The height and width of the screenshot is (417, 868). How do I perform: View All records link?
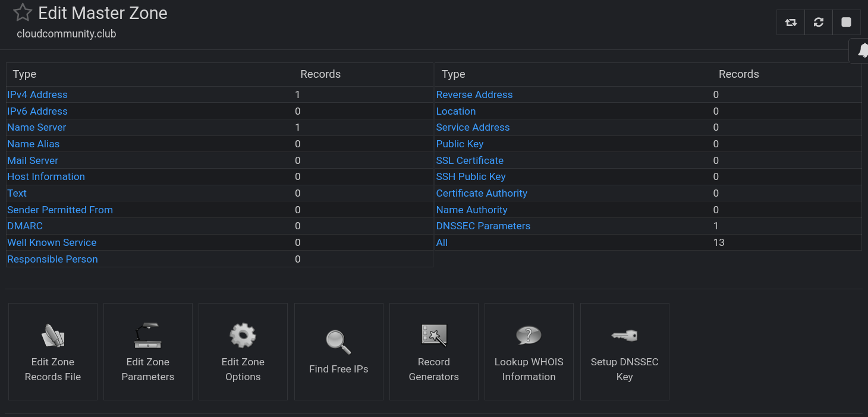click(x=442, y=242)
